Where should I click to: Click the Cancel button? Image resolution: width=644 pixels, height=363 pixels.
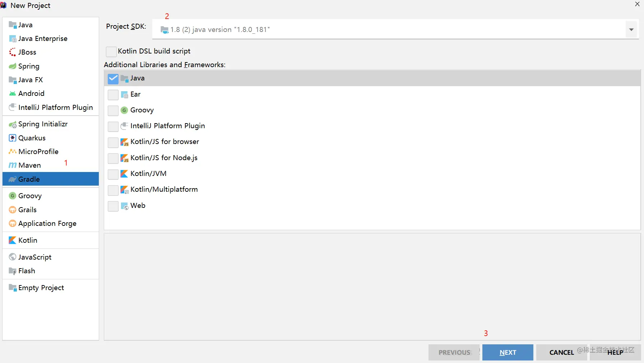click(561, 352)
